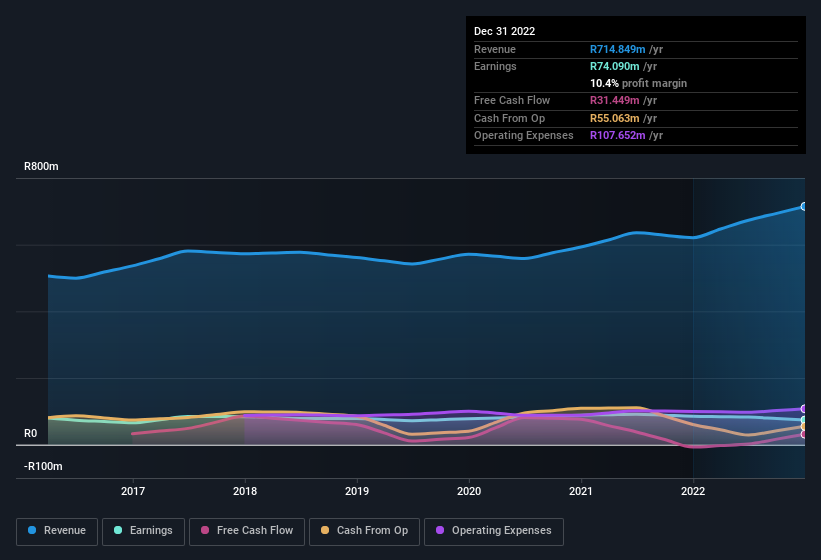
Task: Click the R800m y-axis label
Action: coord(41,166)
